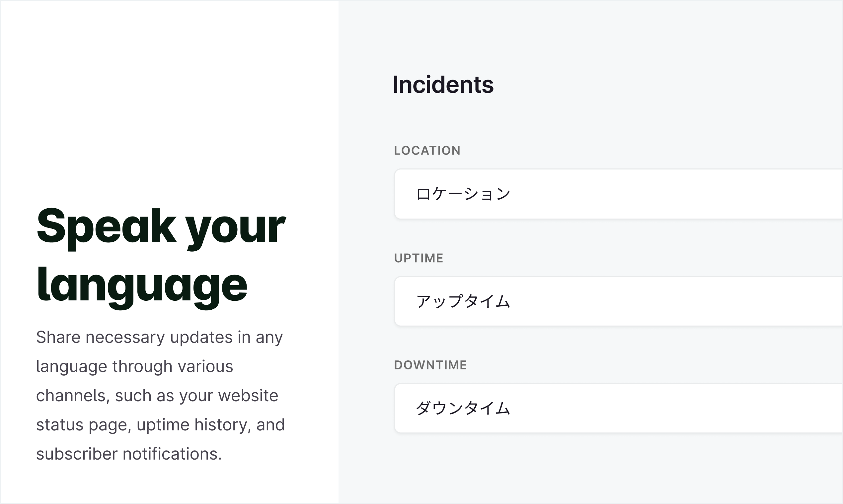Click the word "website" in the paragraph
This screenshot has height=504, width=843.
(x=248, y=396)
